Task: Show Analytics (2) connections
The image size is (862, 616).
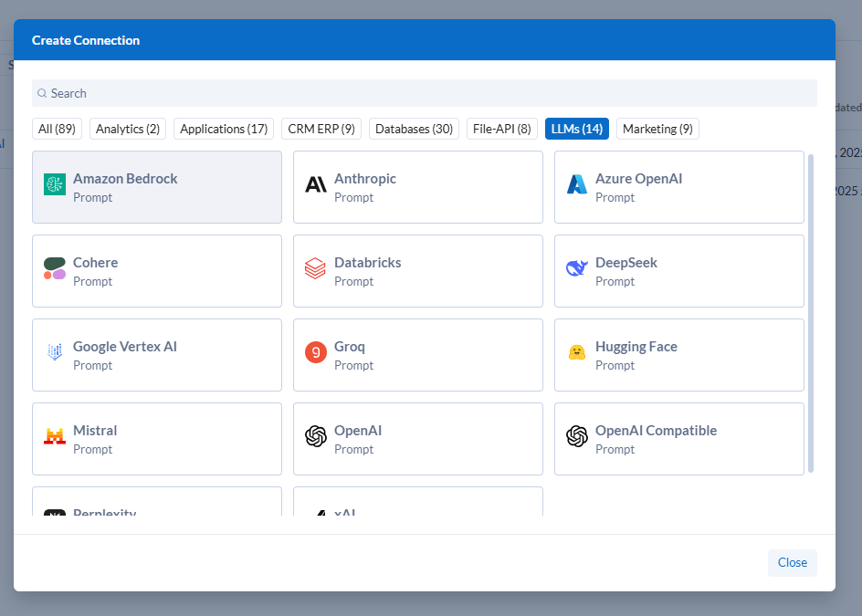Action: tap(128, 129)
